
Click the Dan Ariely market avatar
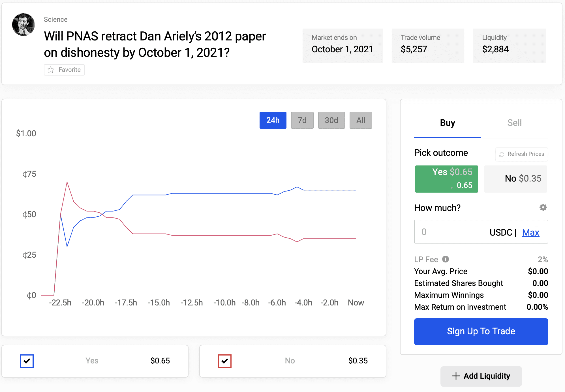(23, 25)
